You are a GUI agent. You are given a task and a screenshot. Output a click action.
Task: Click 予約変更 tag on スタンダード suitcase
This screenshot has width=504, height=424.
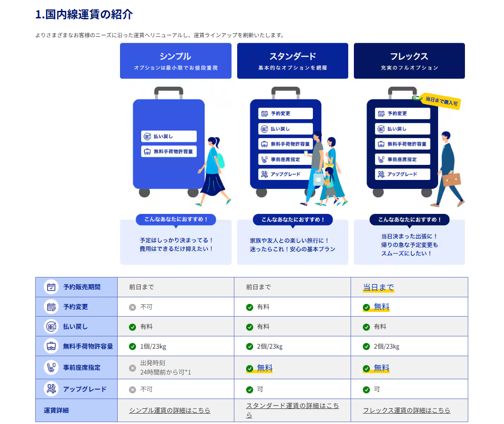click(286, 114)
